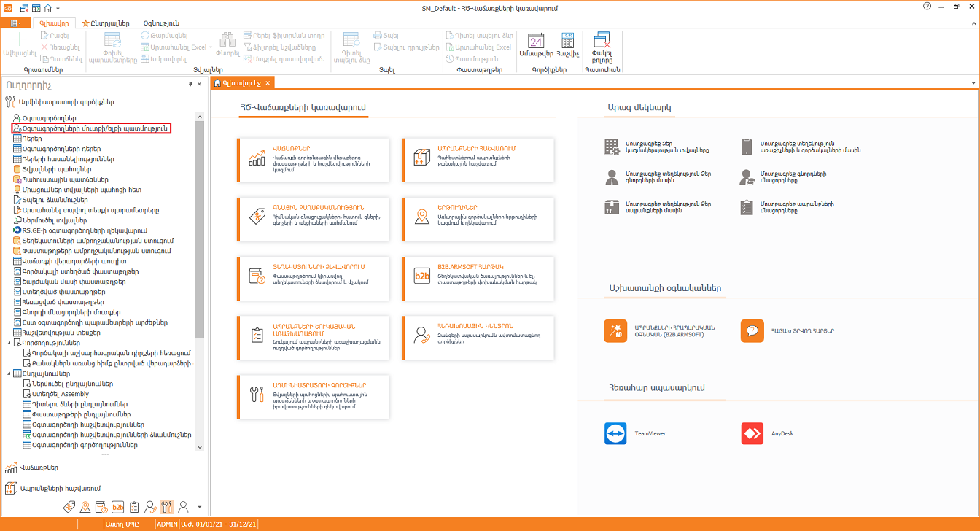Image resolution: width=980 pixels, height=531 pixels.
Task: Open the ԵՐԹՈՒՂԻՆԵՐ routes tile
Action: [x=478, y=219]
